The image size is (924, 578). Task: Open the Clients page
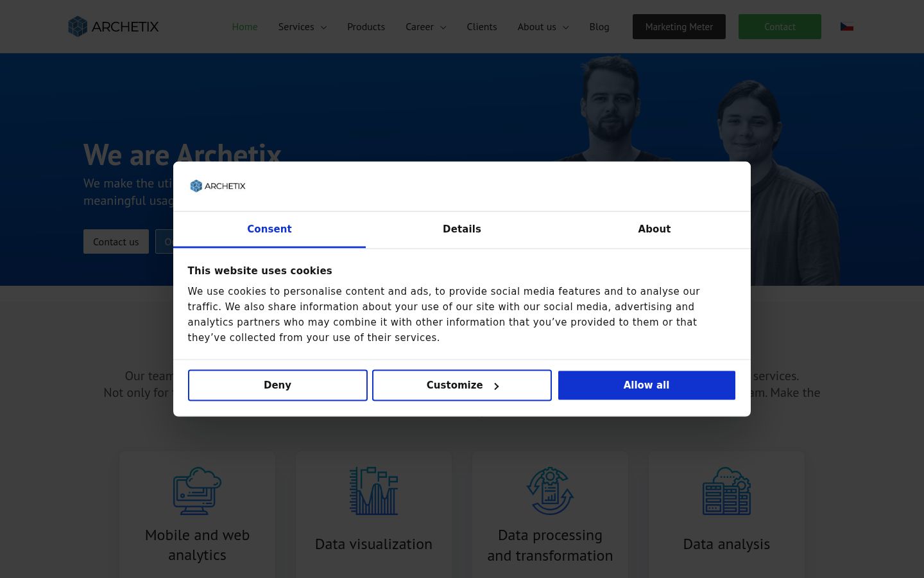pyautogui.click(x=482, y=26)
